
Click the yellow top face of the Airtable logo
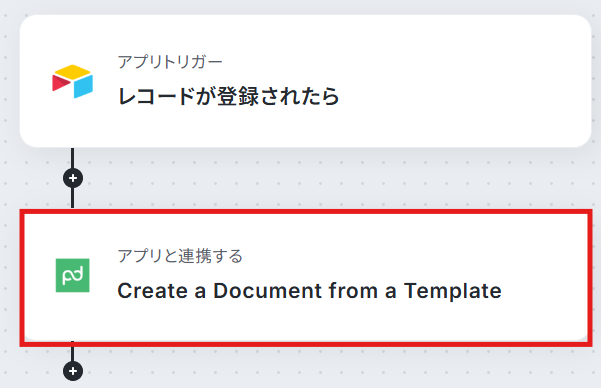(x=72, y=71)
